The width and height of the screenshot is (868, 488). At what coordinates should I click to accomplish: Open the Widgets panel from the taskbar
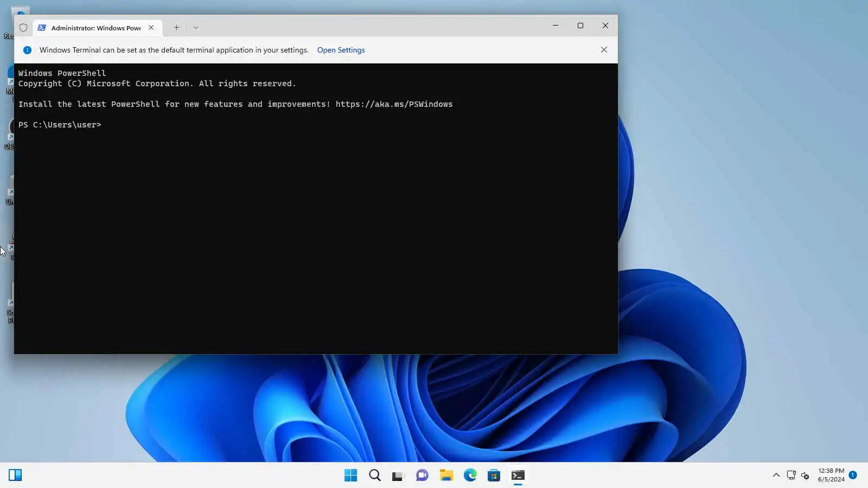pyautogui.click(x=15, y=476)
